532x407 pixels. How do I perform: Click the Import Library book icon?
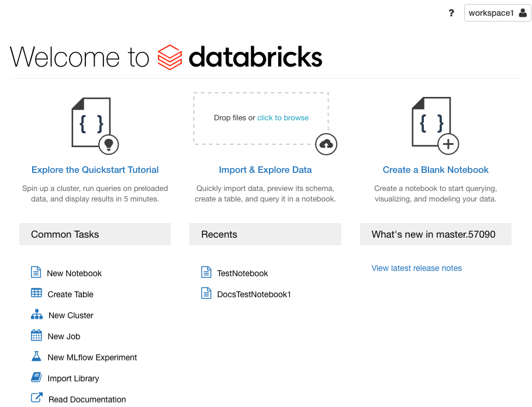coord(36,378)
